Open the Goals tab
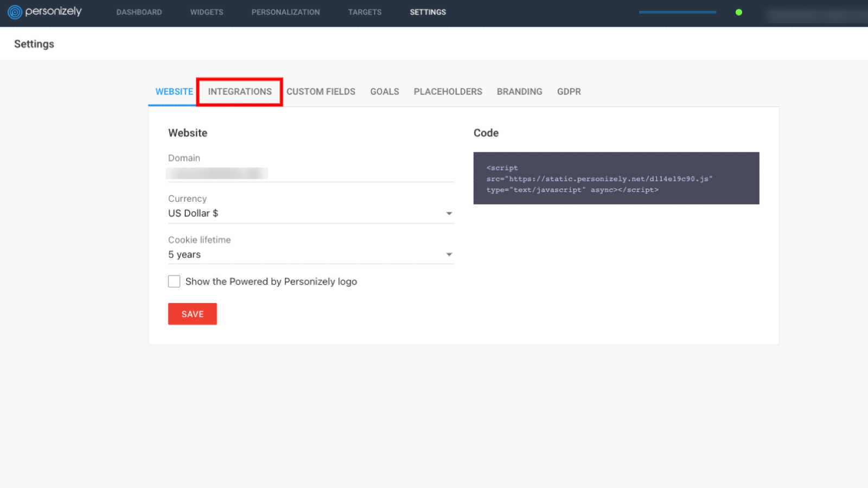The height and width of the screenshot is (488, 868). pos(385,92)
